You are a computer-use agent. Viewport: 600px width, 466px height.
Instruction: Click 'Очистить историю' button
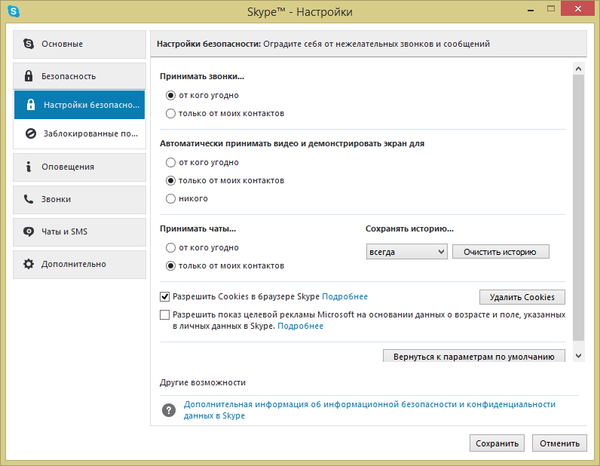tap(501, 252)
